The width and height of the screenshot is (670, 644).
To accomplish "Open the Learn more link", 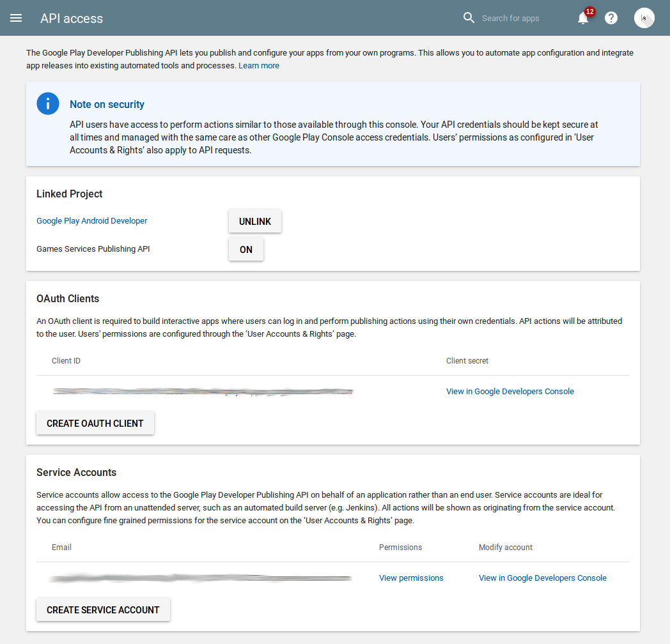I will [259, 66].
